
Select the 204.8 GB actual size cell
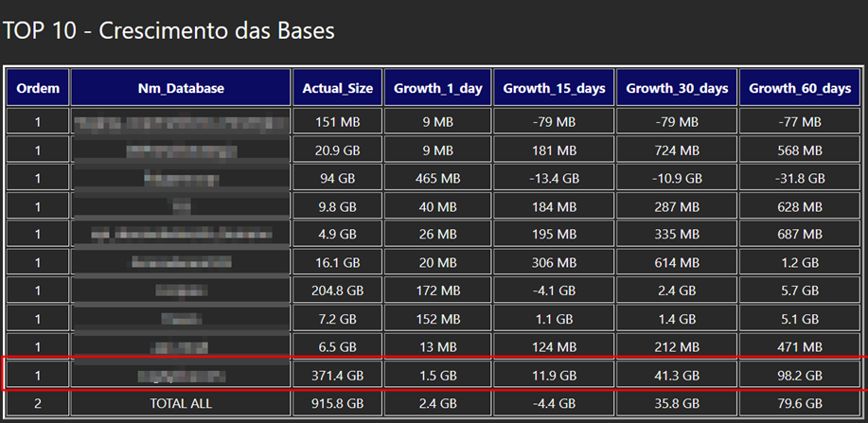(x=336, y=291)
